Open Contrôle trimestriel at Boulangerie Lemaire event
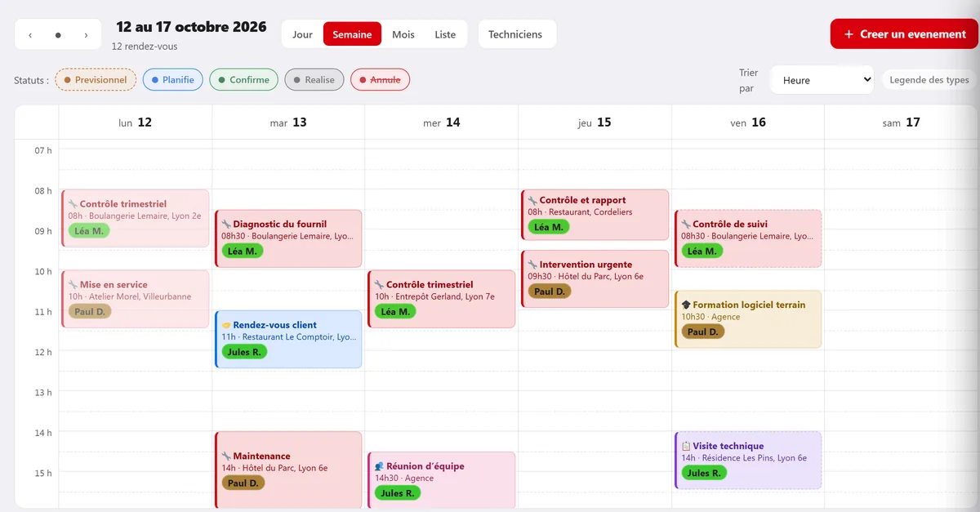Screen dimensions: 980x512 (x=136, y=218)
